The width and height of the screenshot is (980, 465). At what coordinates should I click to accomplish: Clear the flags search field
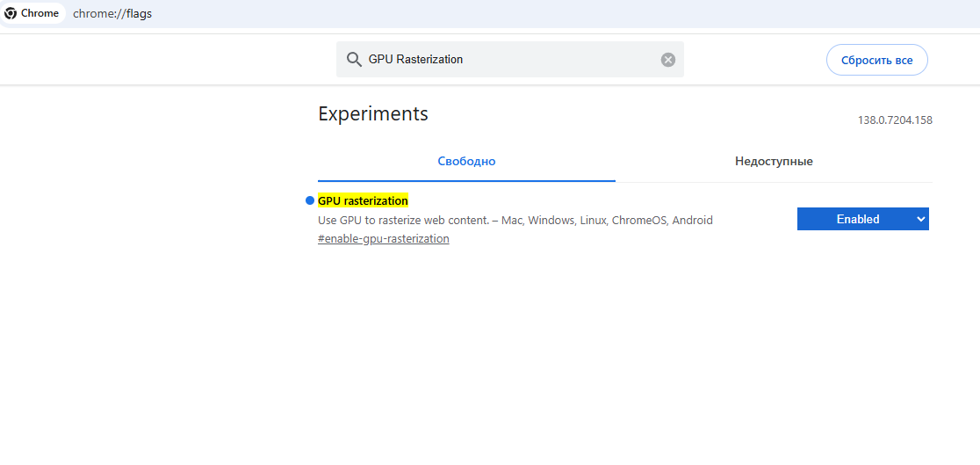(x=668, y=60)
